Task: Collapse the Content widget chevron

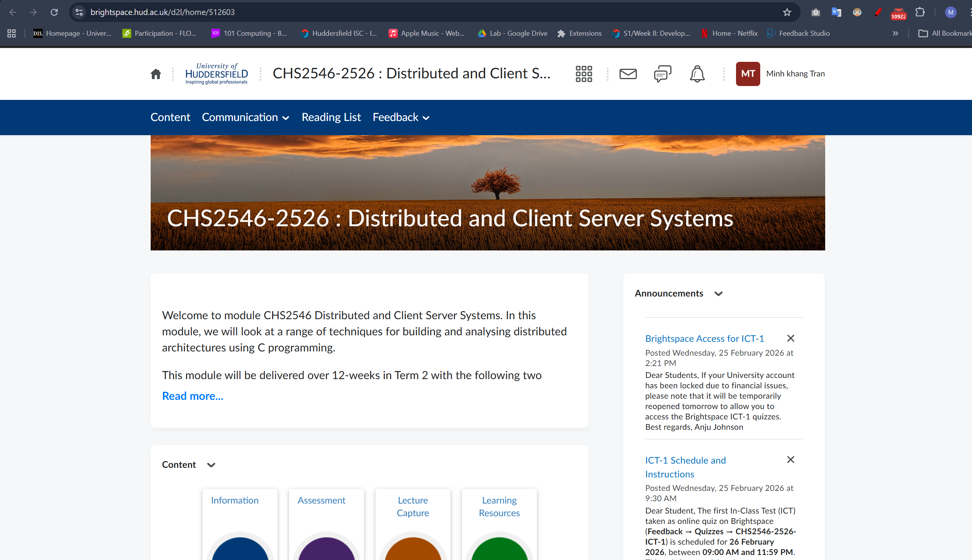Action: click(211, 465)
